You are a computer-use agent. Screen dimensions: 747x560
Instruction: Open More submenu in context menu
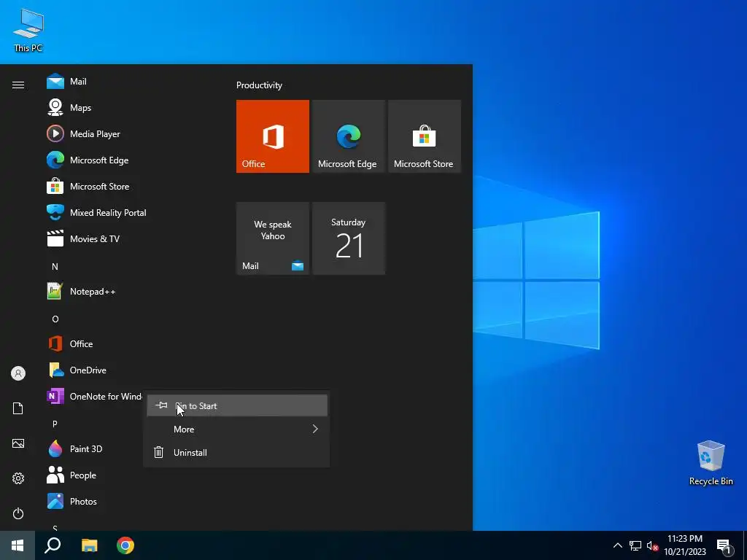tap(237, 429)
